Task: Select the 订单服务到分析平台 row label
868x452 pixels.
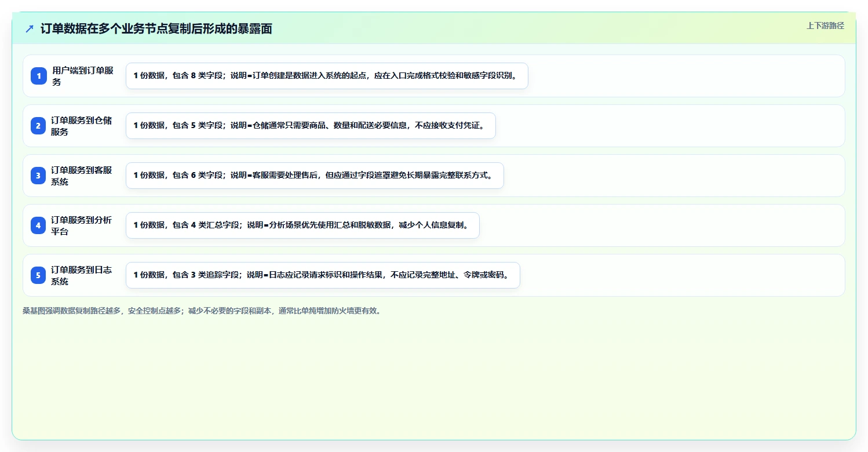Action: point(82,225)
